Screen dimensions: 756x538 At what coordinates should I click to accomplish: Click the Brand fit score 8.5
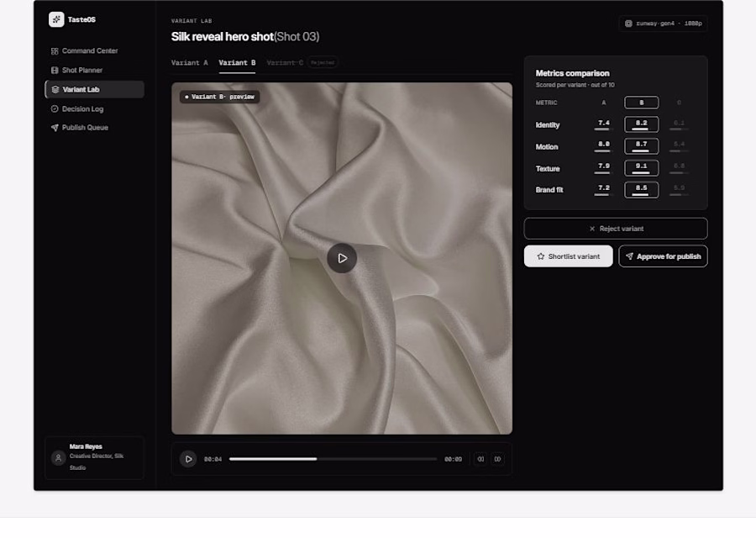click(641, 190)
